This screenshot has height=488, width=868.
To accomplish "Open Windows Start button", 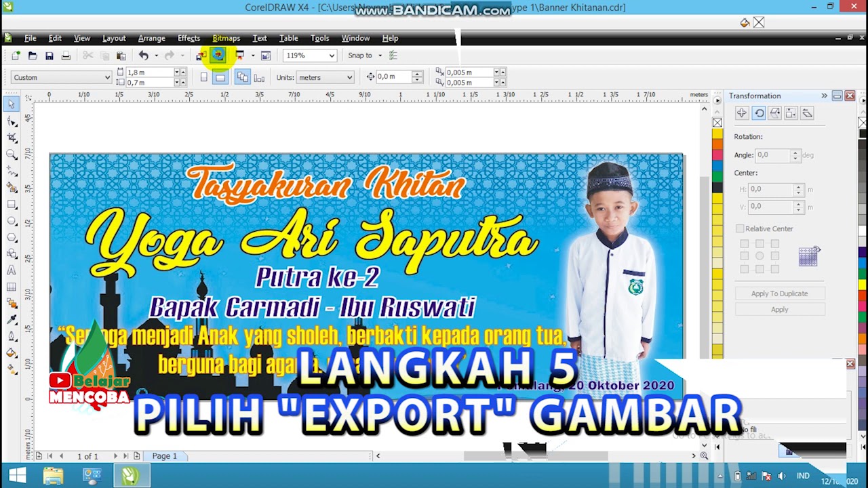I will pyautogui.click(x=17, y=476).
